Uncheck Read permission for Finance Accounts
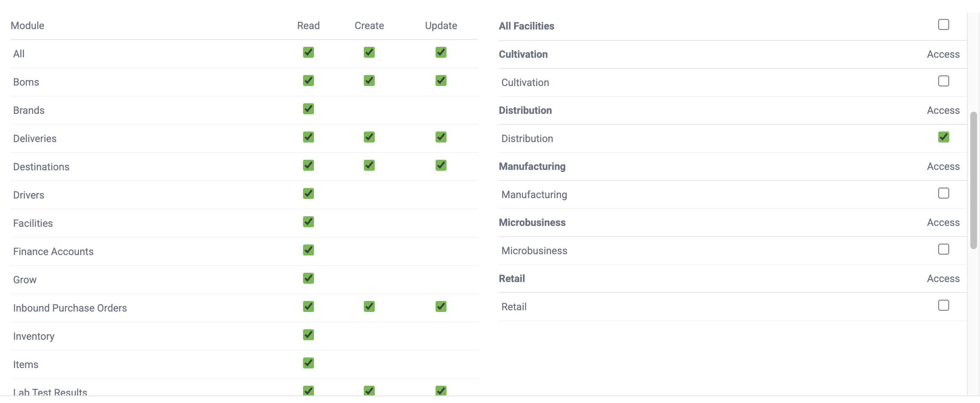The width and height of the screenshot is (980, 403). [x=309, y=250]
